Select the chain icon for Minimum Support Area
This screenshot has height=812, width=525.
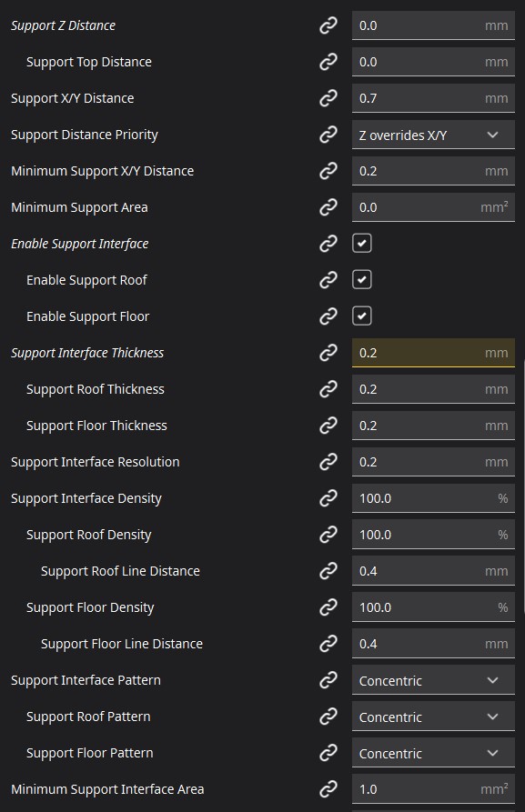pyautogui.click(x=328, y=207)
